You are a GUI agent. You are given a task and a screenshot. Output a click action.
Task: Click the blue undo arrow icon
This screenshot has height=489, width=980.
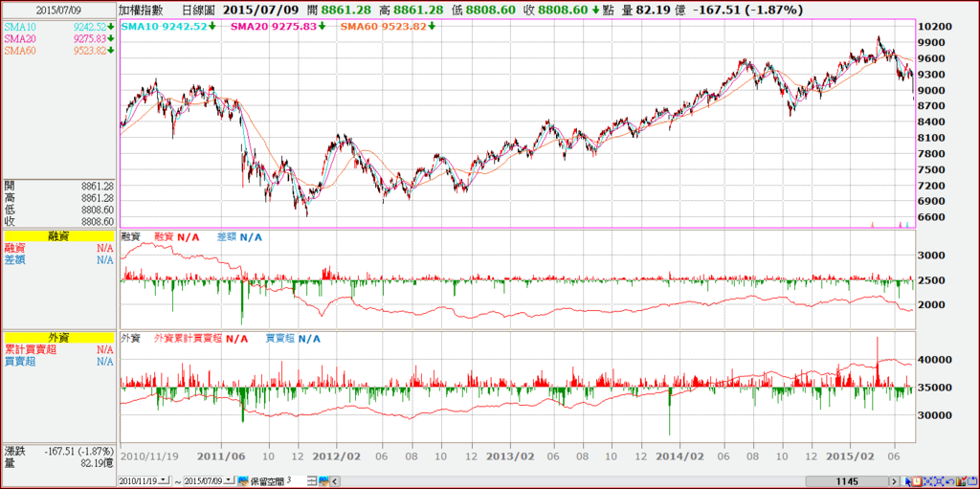[950, 481]
